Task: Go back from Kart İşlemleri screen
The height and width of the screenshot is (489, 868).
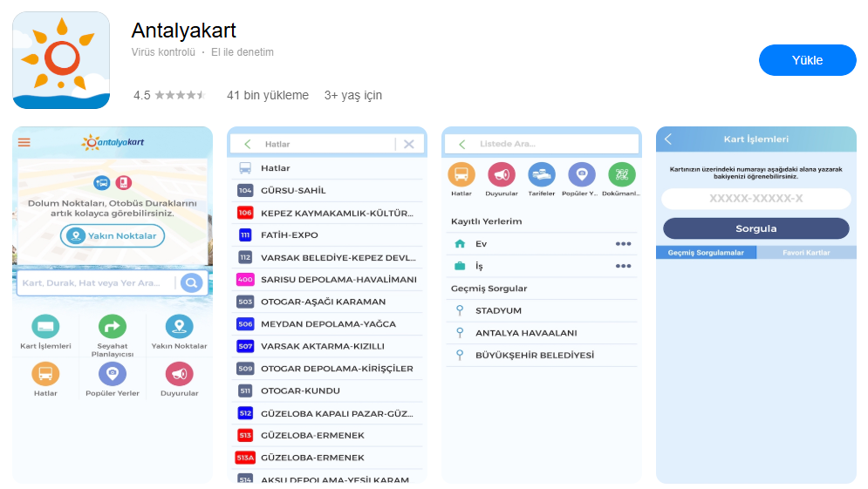Action: (x=668, y=139)
